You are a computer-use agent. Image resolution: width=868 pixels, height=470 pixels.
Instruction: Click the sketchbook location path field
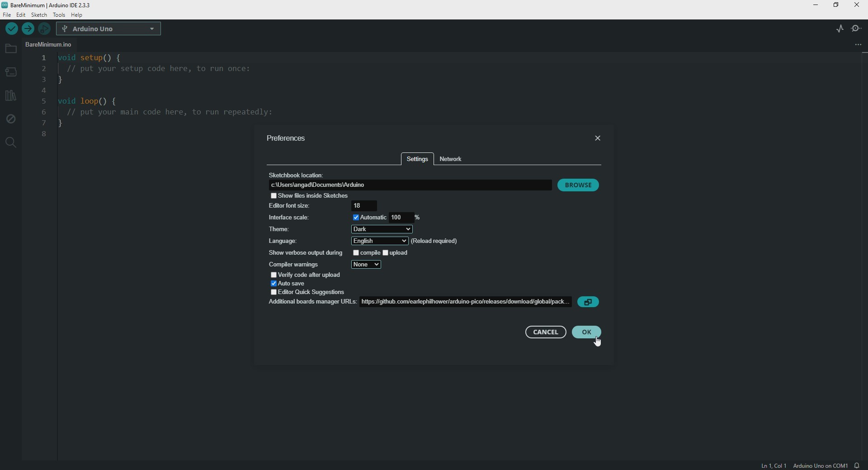410,185
